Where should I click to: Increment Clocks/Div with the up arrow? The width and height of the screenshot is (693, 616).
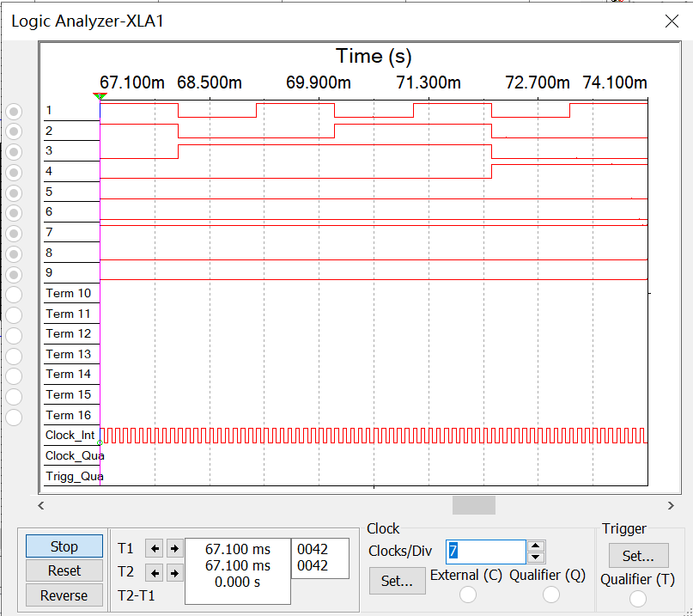click(x=534, y=546)
